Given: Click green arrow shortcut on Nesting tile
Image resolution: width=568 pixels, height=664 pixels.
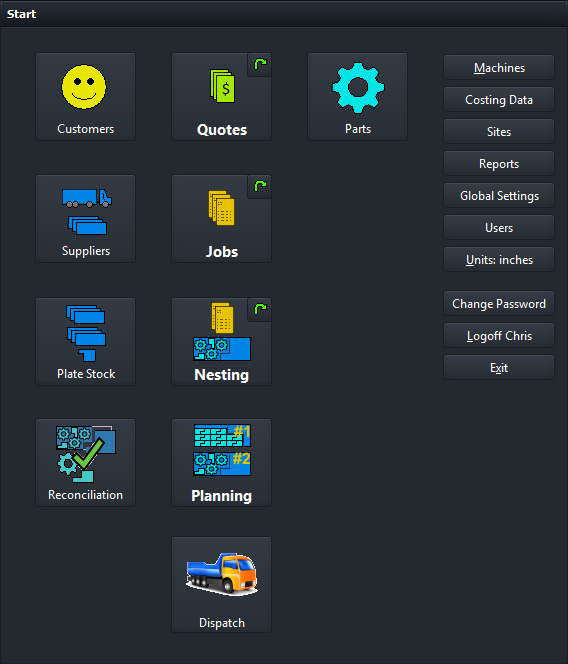Looking at the screenshot, I should 260,310.
